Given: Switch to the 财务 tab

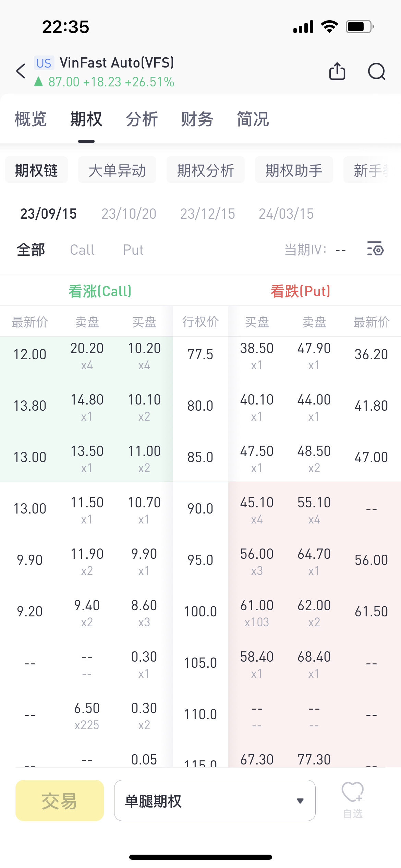Looking at the screenshot, I should [x=197, y=119].
